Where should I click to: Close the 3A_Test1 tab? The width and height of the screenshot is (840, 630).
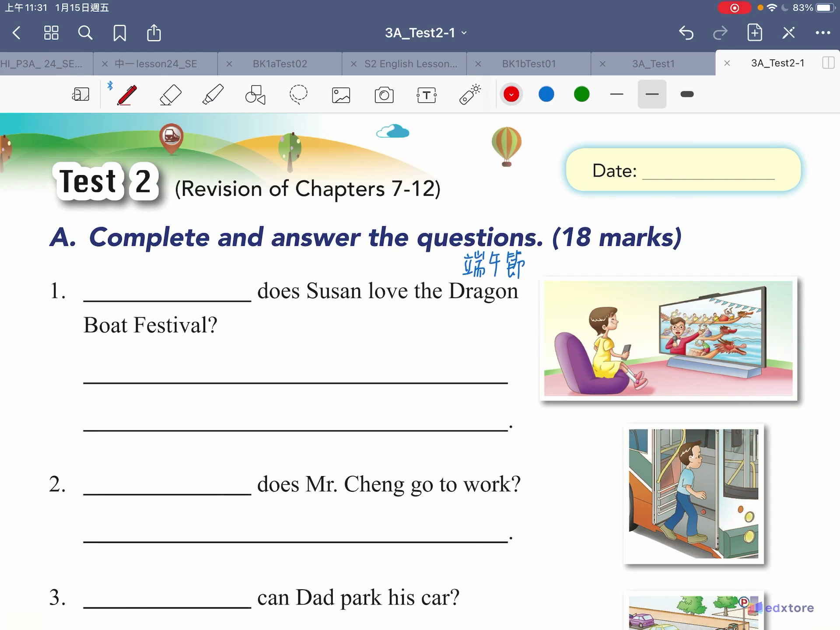tap(602, 64)
